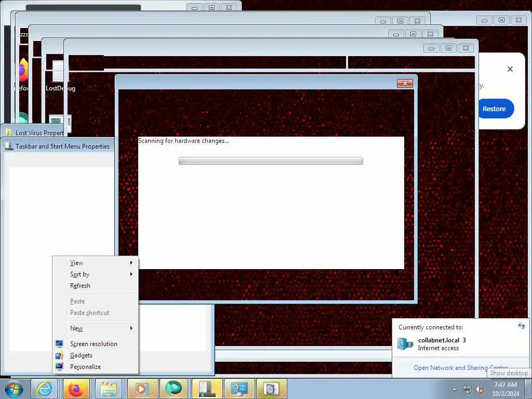Click 'Currently connected to:' label
The image size is (532, 399).
[x=431, y=327]
